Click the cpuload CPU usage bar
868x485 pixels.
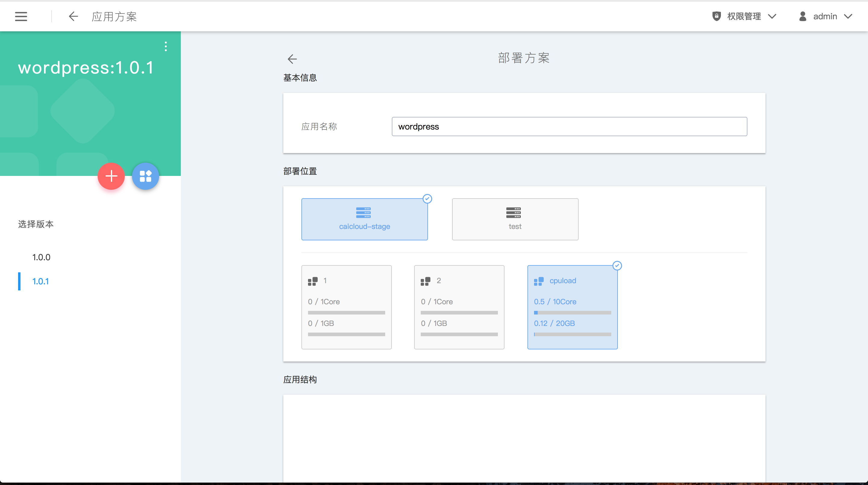pyautogui.click(x=572, y=313)
